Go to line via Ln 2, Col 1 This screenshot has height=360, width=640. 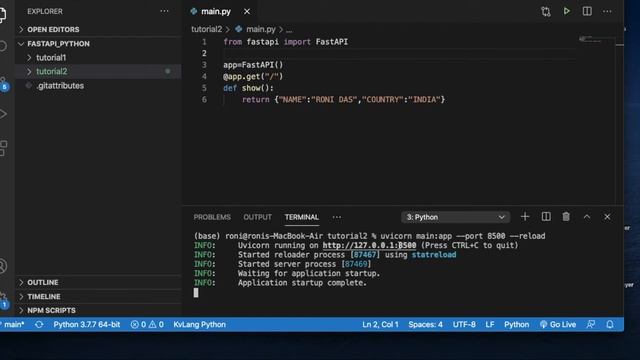(x=380, y=324)
